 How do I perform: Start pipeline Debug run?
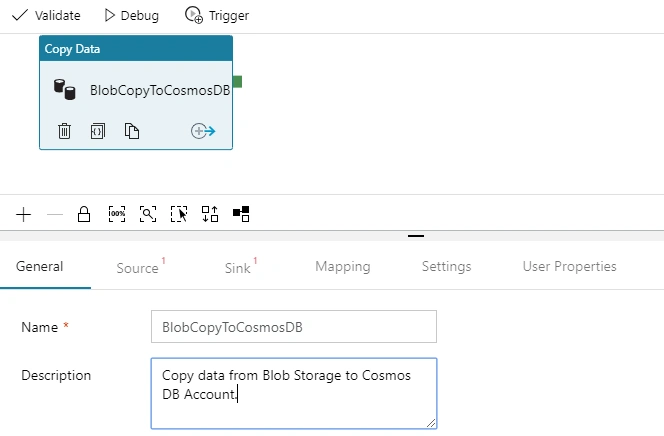(131, 16)
